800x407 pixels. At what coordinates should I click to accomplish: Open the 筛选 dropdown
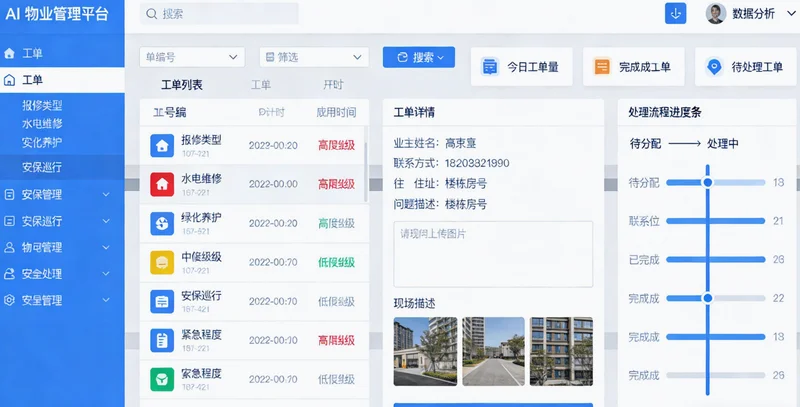tap(314, 57)
